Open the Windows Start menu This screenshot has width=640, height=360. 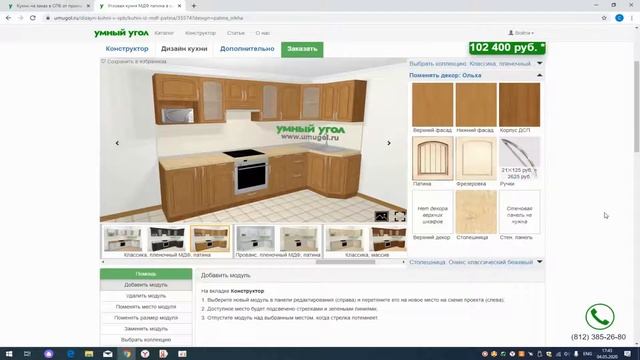(9, 354)
